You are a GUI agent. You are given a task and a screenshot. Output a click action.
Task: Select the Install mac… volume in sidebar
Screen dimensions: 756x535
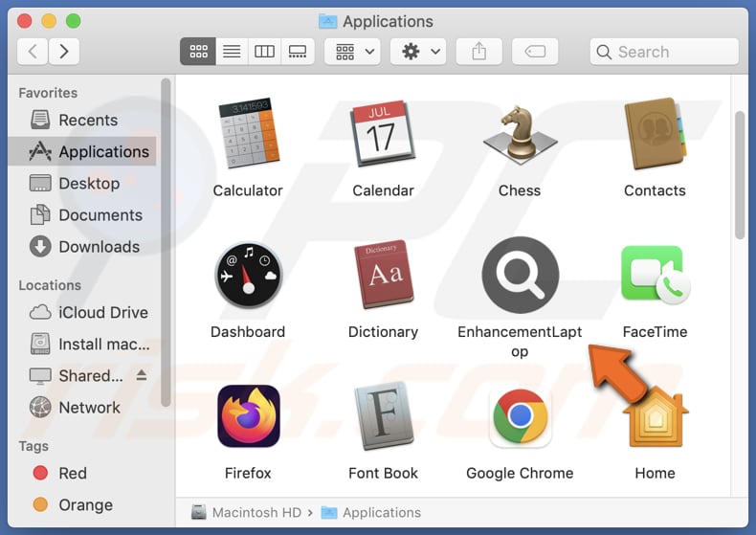coord(82,345)
